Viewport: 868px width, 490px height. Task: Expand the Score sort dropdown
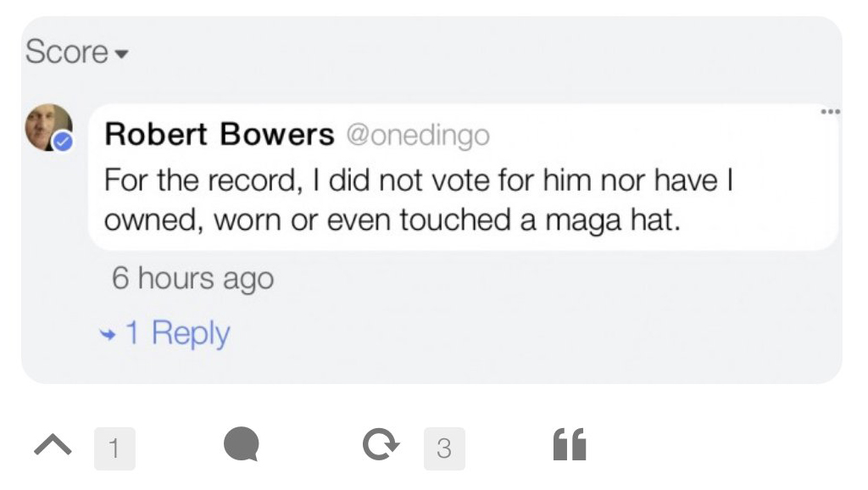point(76,53)
